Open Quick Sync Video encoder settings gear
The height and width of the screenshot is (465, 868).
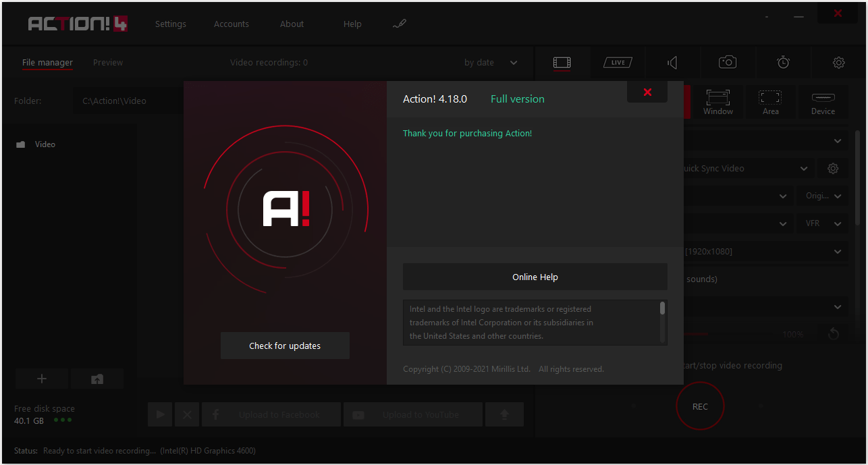[x=833, y=168]
